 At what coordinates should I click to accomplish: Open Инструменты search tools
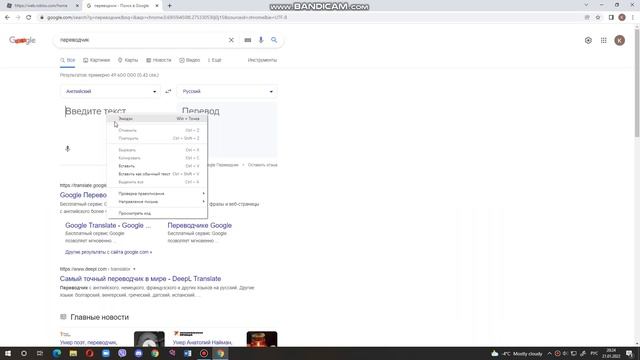(262, 60)
